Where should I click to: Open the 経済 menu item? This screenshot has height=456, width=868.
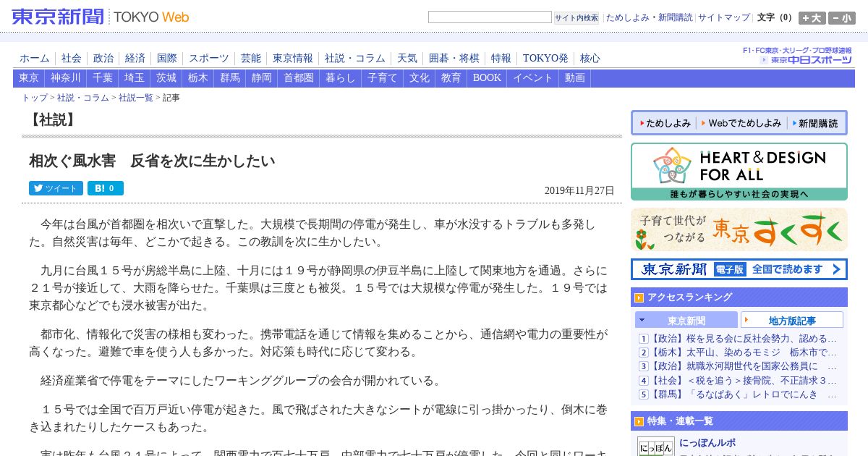[x=135, y=58]
